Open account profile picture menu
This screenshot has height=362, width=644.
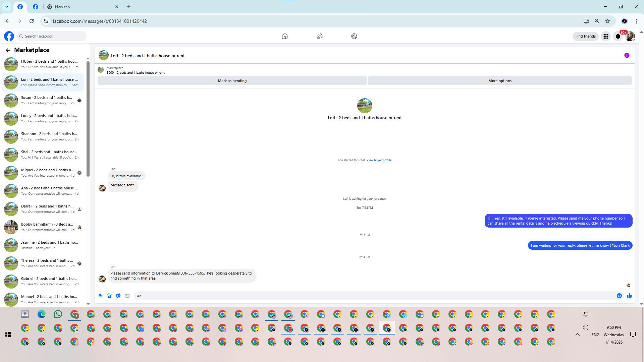tap(630, 36)
